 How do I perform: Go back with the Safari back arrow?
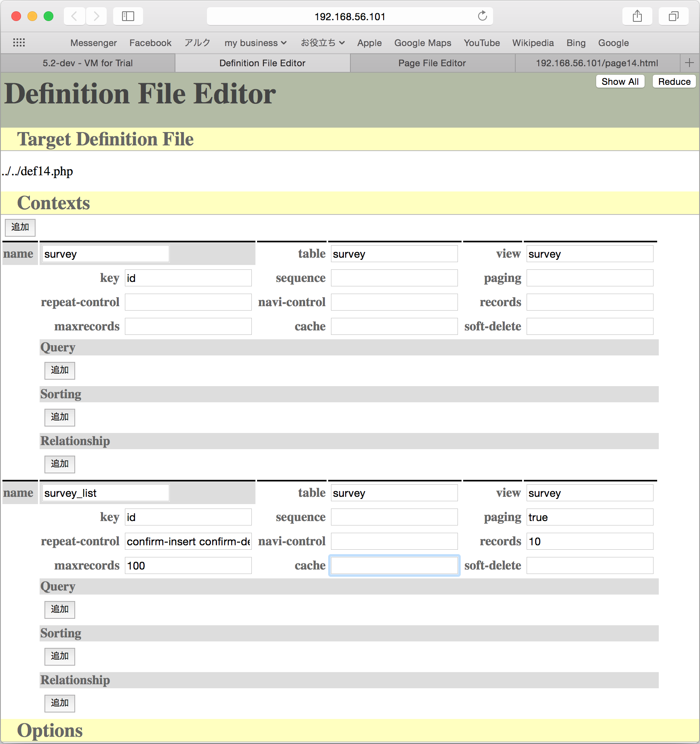click(x=74, y=16)
